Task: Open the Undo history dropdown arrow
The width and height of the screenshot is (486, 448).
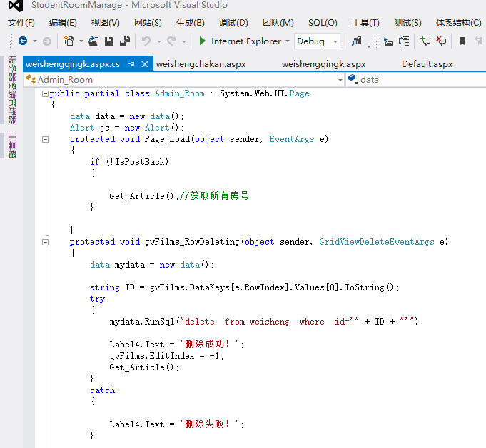Action: [159, 41]
